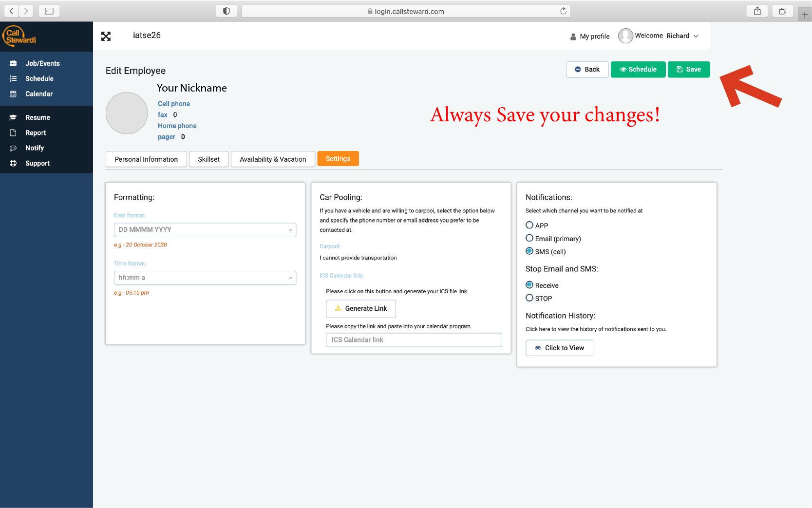The height and width of the screenshot is (508, 812).
Task: Open Support in the sidebar
Action: 38,163
